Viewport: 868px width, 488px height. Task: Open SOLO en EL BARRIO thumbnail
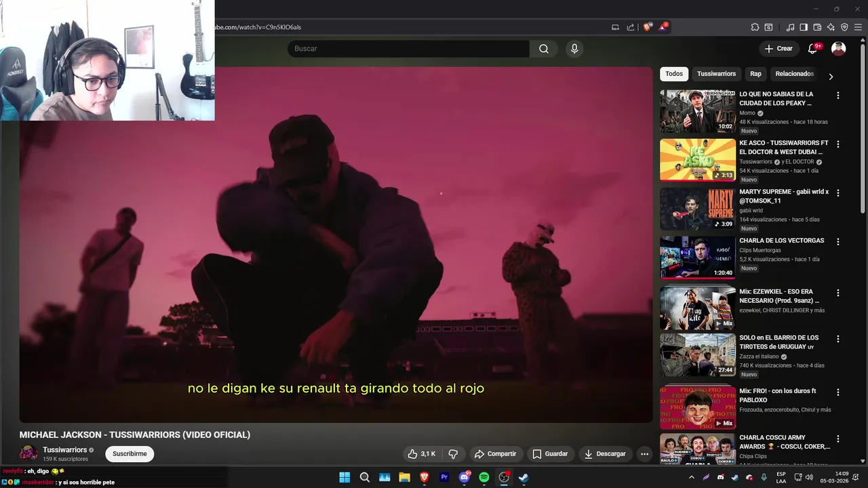coord(698,354)
